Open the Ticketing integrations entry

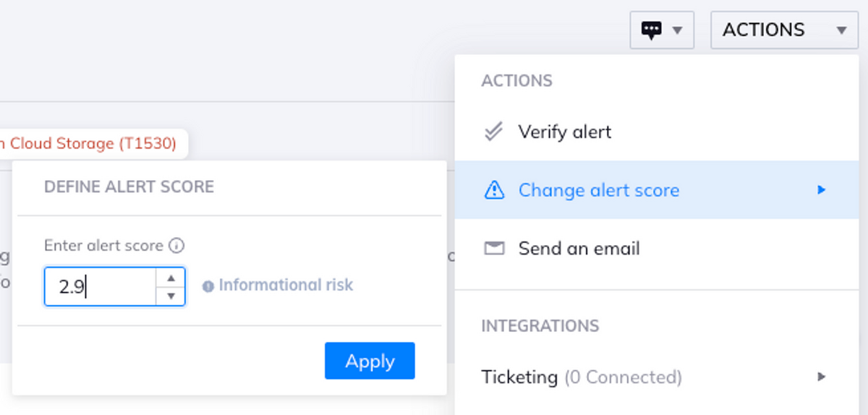pos(581,377)
